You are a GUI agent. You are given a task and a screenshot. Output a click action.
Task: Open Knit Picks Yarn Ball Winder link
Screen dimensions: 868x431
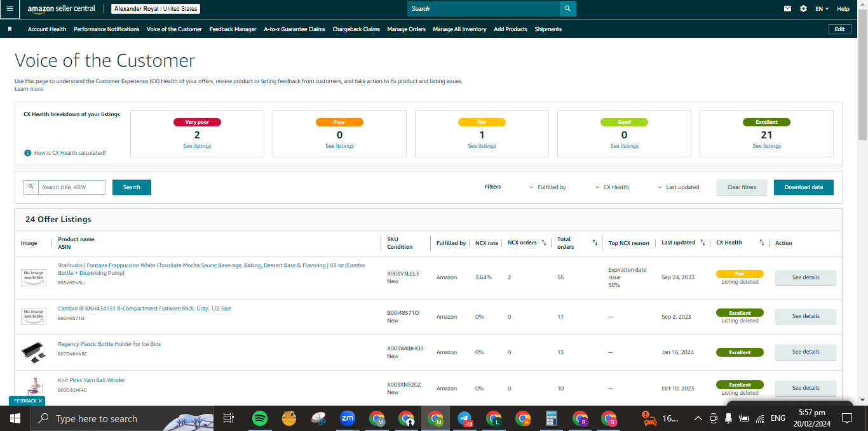92,380
